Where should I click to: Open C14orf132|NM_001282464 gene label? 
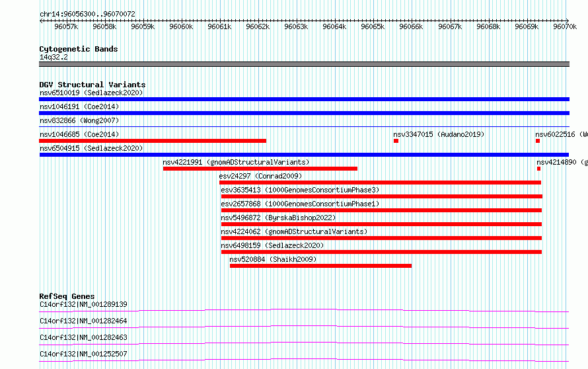[83, 321]
